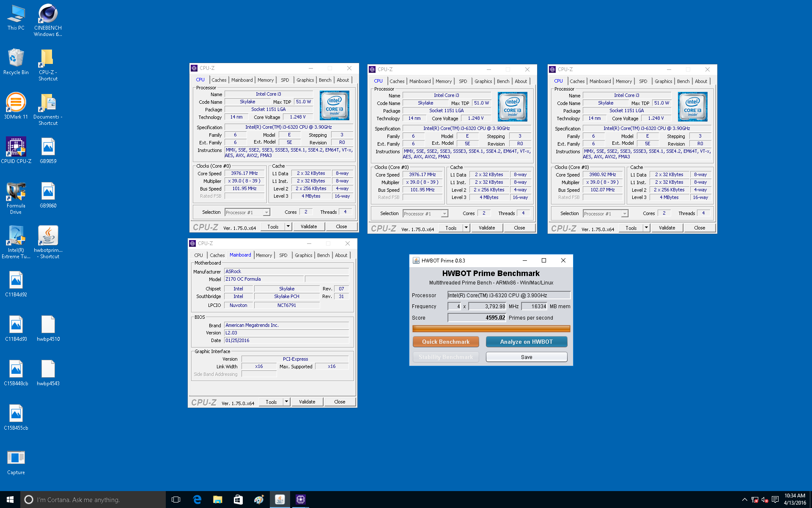Open the Store taskbar icon

click(x=238, y=500)
